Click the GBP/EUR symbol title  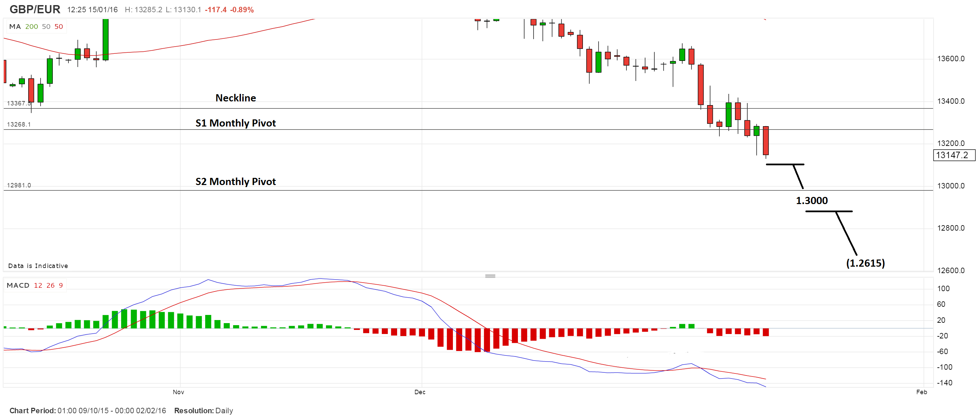click(x=35, y=9)
